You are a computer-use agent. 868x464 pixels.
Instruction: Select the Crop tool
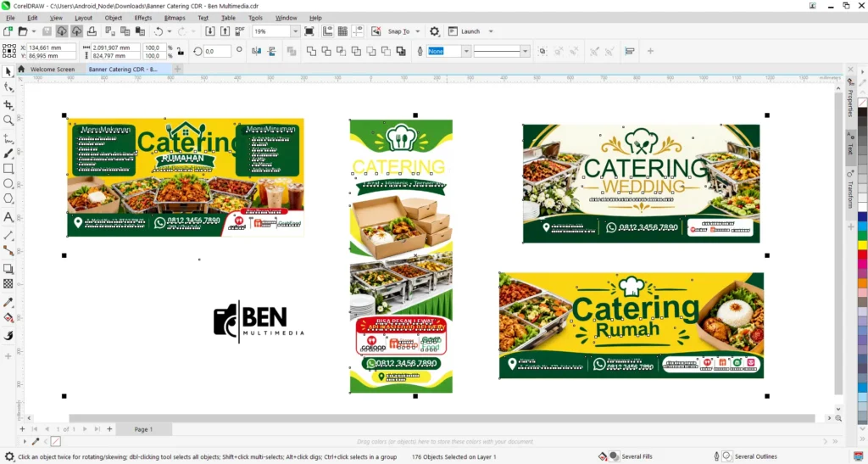(x=8, y=104)
